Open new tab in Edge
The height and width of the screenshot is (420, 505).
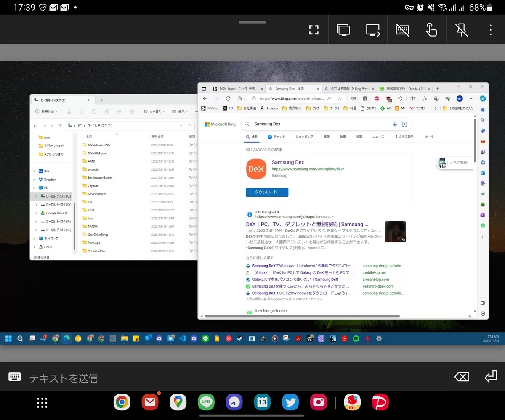(x=438, y=89)
